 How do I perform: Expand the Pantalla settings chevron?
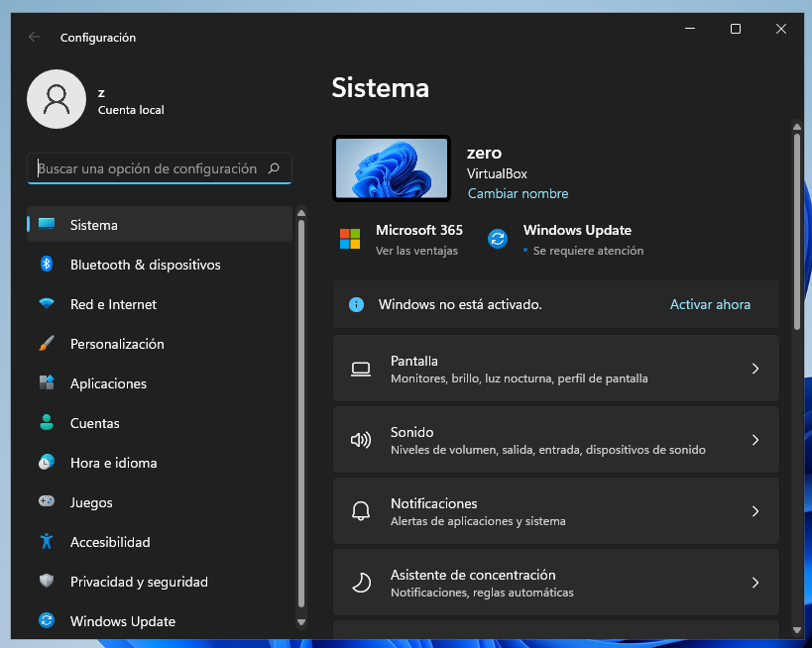click(x=755, y=369)
